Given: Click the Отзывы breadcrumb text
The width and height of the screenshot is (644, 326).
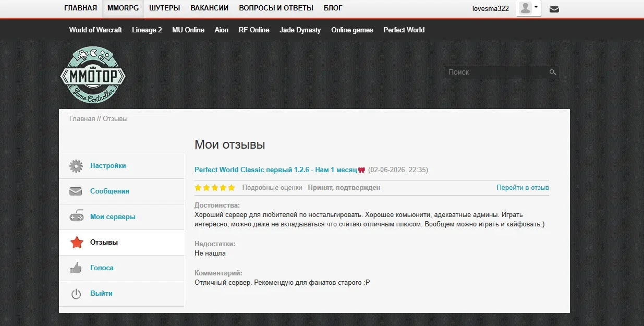Looking at the screenshot, I should tap(115, 118).
